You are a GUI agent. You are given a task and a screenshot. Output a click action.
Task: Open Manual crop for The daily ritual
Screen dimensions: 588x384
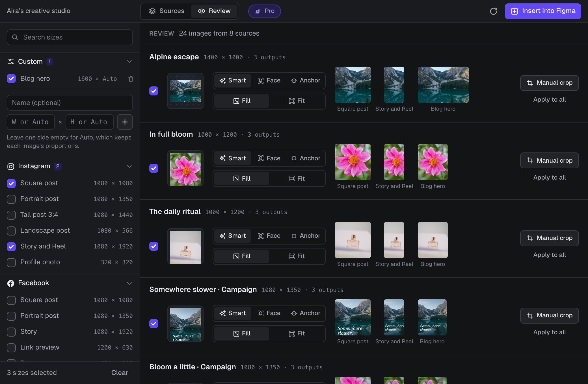point(549,238)
